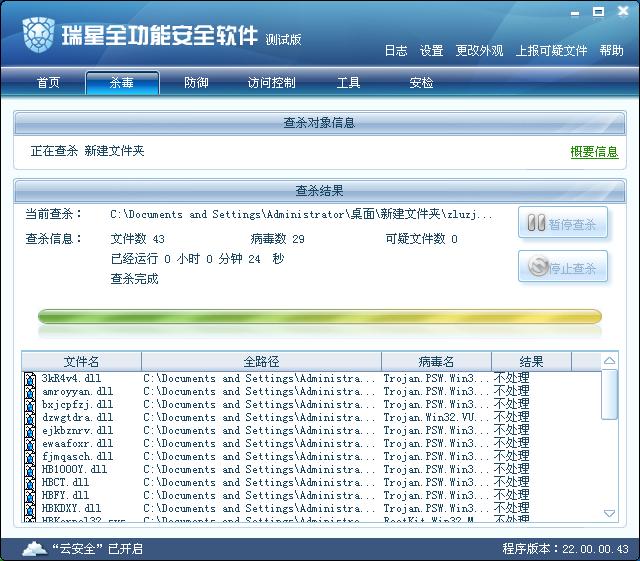Click the “云安全” 已开启 status text
Screen dimensions: 640x561
tap(98, 549)
